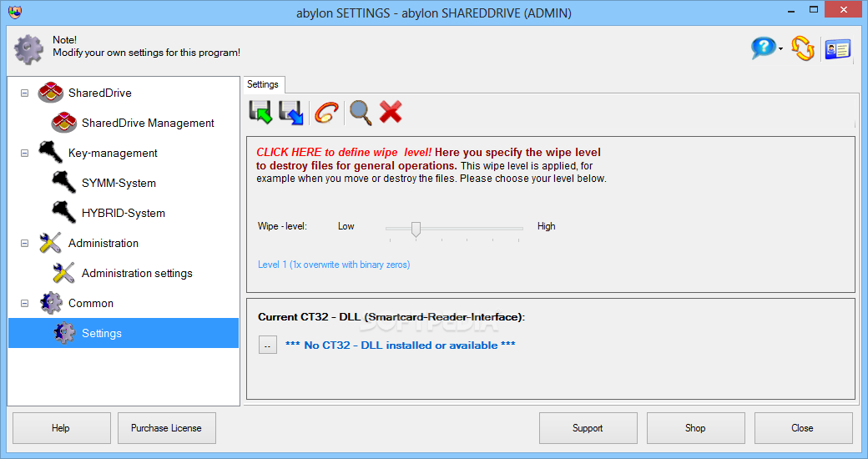
Task: Select SYMM-System in the tree
Action: coord(119,183)
